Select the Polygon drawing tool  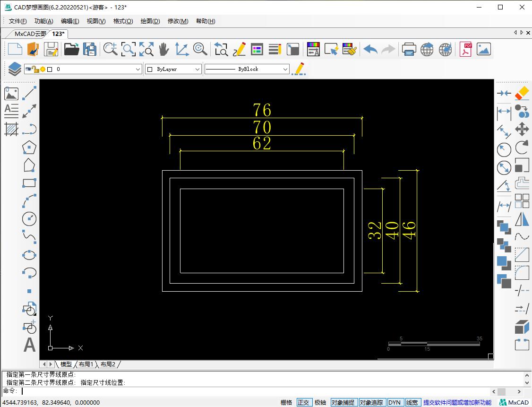point(29,147)
